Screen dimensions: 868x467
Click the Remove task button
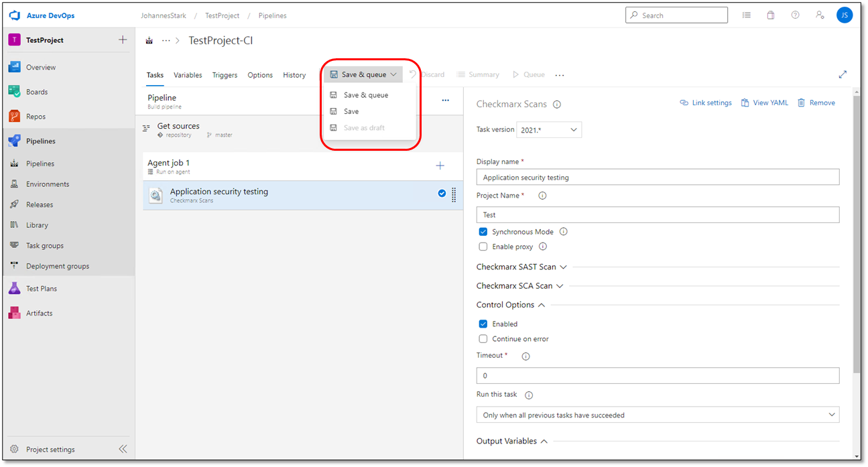click(816, 103)
